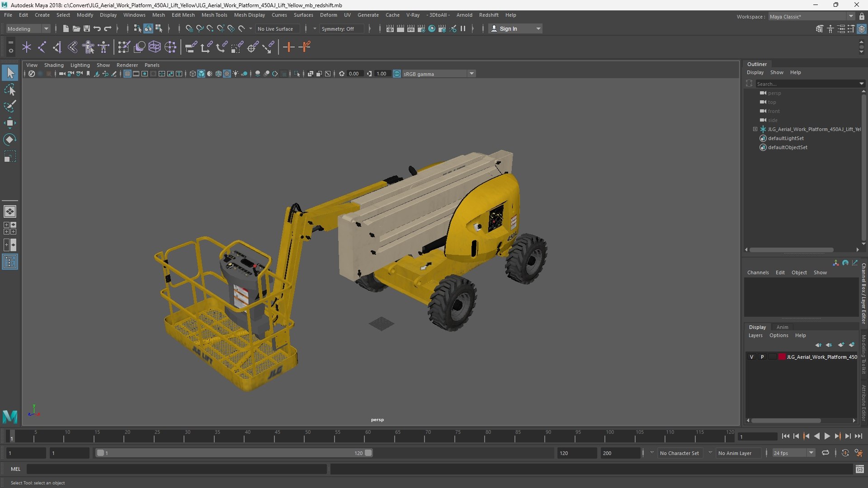Image resolution: width=868 pixels, height=488 pixels.
Task: Click the Open Scene folder icon
Action: (76, 28)
